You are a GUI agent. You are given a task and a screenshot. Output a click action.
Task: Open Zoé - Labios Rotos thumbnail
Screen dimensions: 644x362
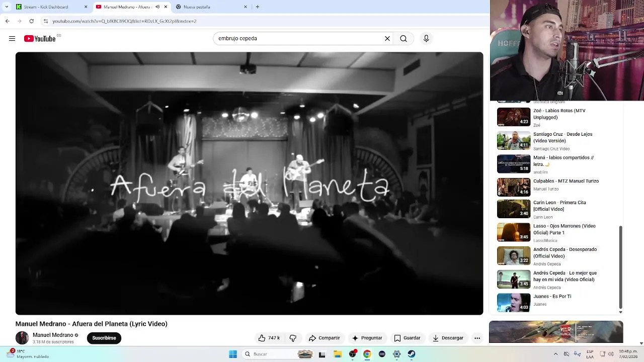(x=514, y=117)
